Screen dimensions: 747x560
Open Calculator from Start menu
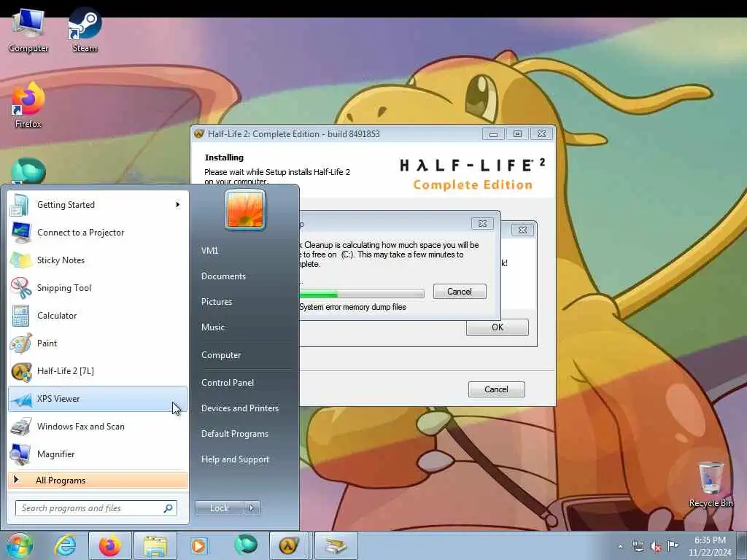click(98, 315)
